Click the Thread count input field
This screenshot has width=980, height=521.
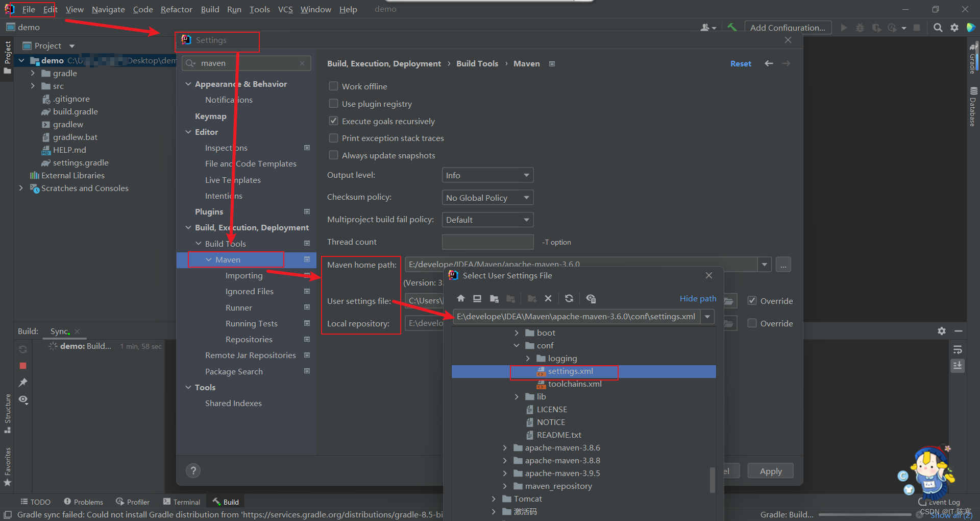[x=487, y=242]
